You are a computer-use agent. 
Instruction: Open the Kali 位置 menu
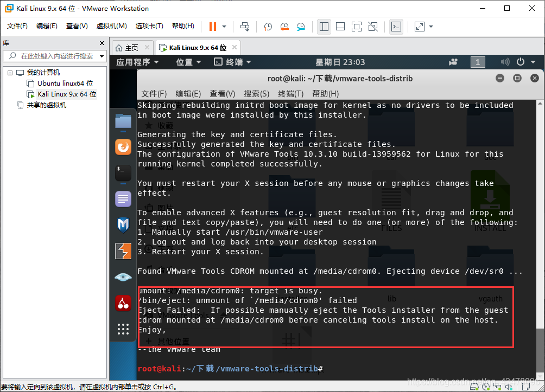coord(188,62)
